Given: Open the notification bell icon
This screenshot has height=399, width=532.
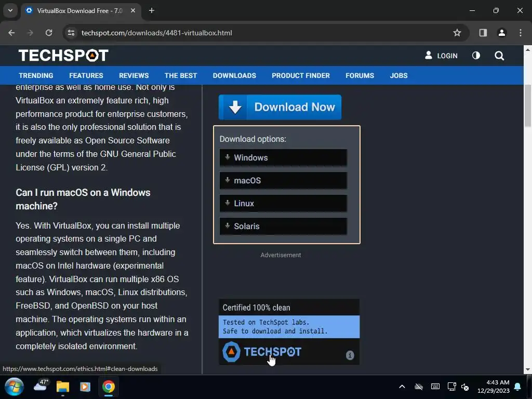Looking at the screenshot, I should tap(518, 387).
